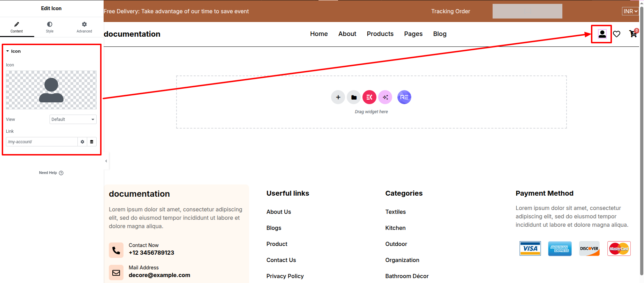The height and width of the screenshot is (283, 644).
Task: Open wishlist heart icon
Action: point(617,34)
